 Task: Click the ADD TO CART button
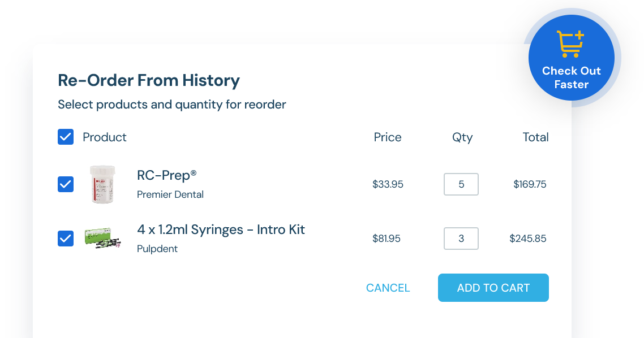pos(493,288)
